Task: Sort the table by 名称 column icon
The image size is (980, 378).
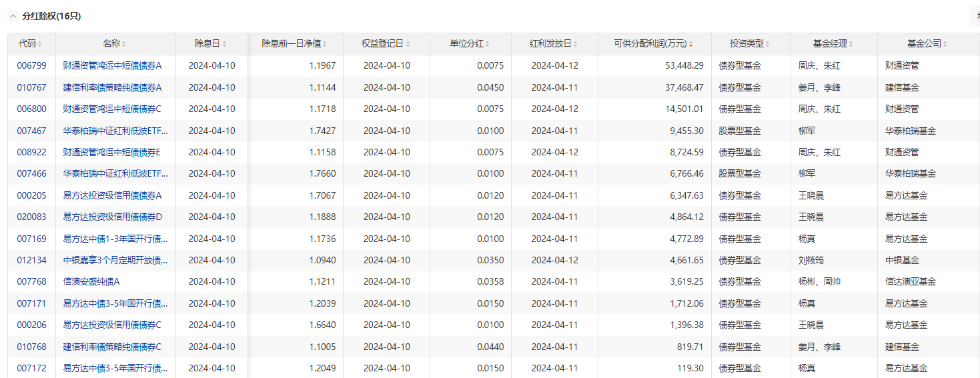Action: tap(124, 44)
